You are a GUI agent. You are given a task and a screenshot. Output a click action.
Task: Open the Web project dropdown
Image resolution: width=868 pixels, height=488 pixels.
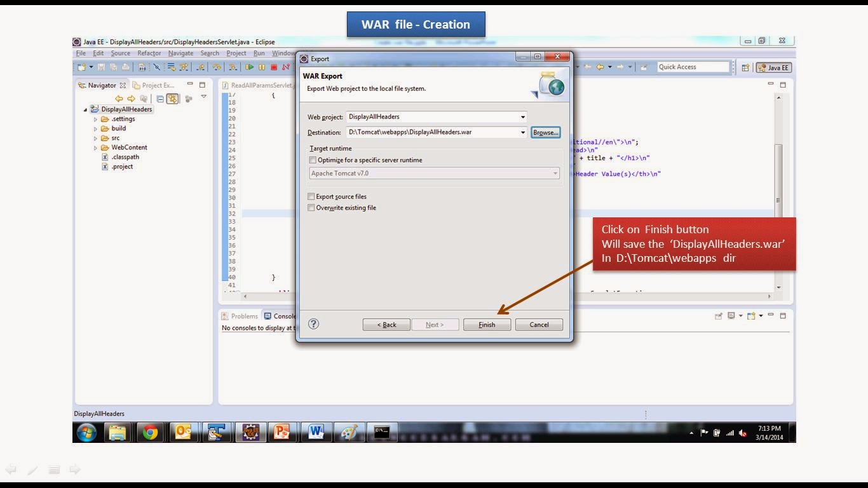pos(522,117)
